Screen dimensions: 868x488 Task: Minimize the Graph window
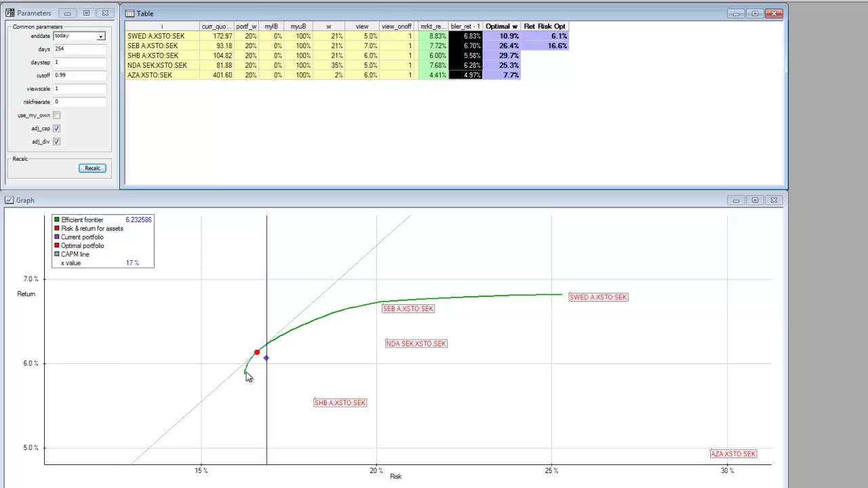[736, 200]
